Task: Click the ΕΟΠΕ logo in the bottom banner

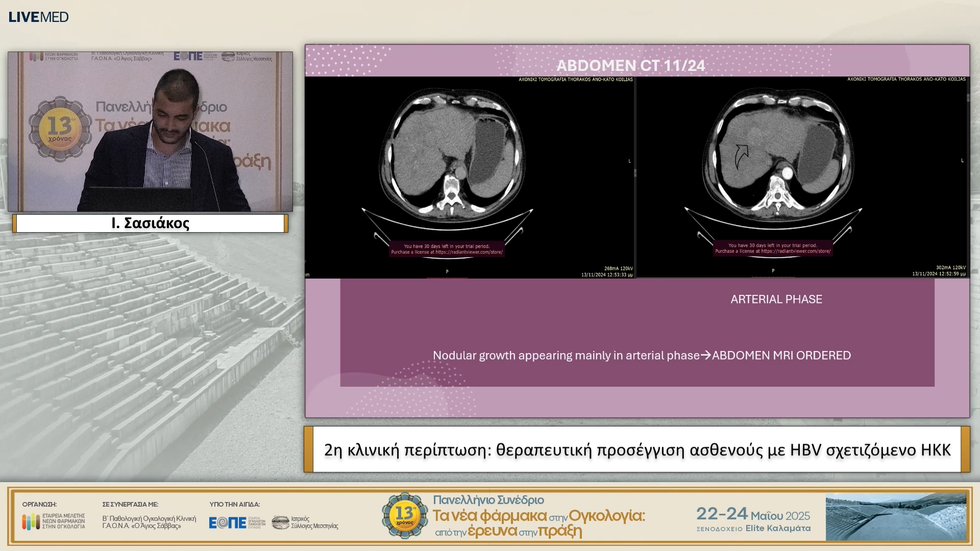Action: point(228,522)
